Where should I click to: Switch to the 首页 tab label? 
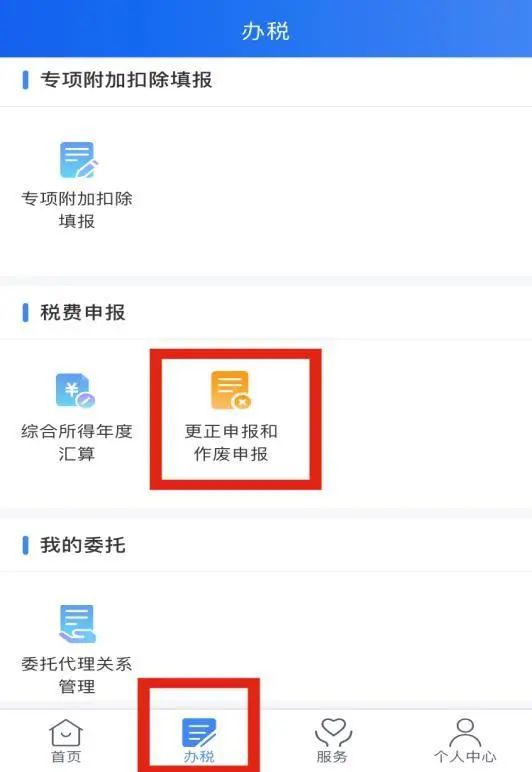[x=66, y=757]
